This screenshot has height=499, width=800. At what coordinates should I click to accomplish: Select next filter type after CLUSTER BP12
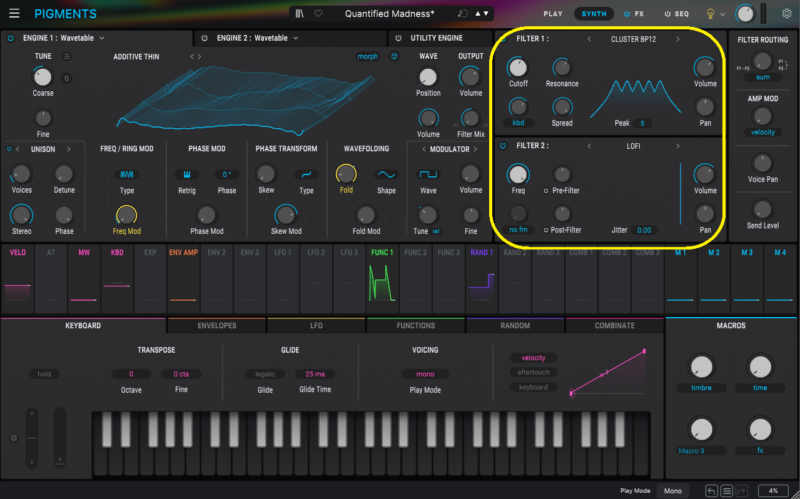tap(678, 39)
